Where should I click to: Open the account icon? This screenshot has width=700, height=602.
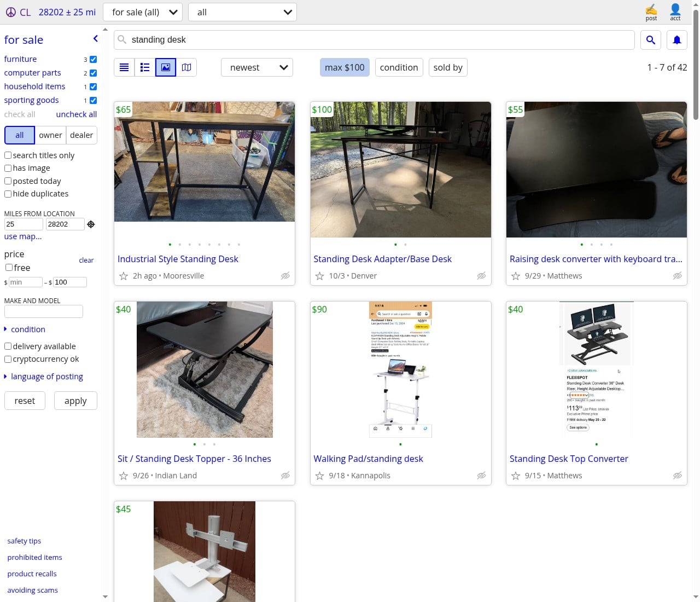point(675,12)
